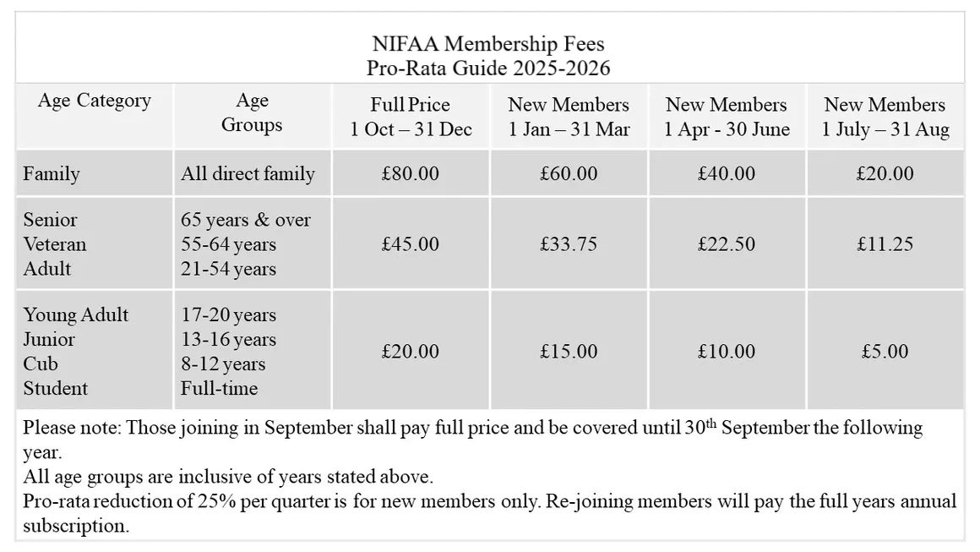Select the £33.75 fee cell
Image resolution: width=980 pixels, height=552 pixels.
[x=569, y=244]
